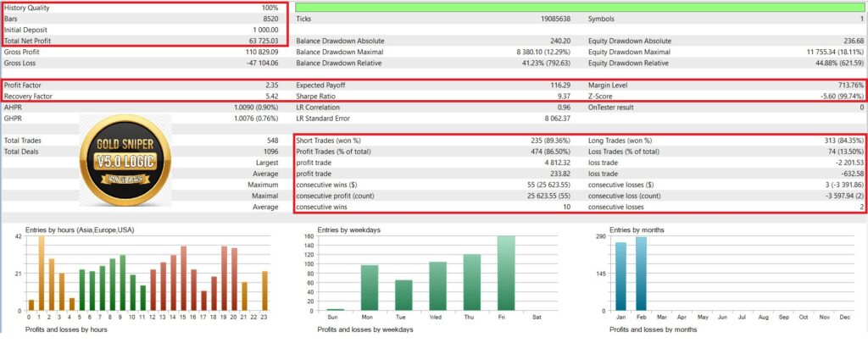This screenshot has width=868, height=343.
Task: Click the Tuesday bar in weekdays chart
Action: [x=403, y=295]
